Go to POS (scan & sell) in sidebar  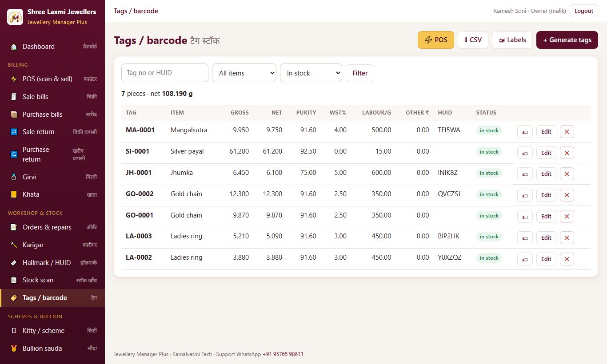[52, 79]
